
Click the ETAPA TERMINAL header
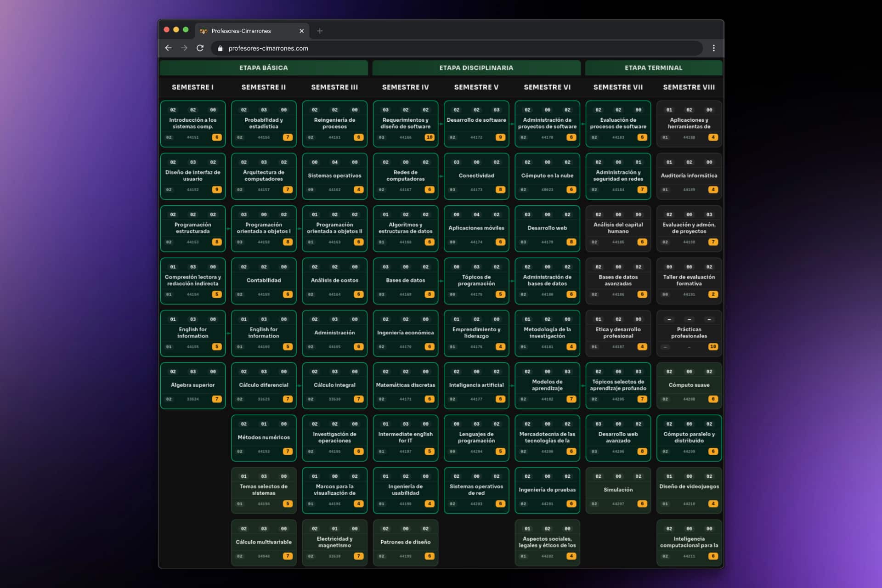click(x=653, y=68)
